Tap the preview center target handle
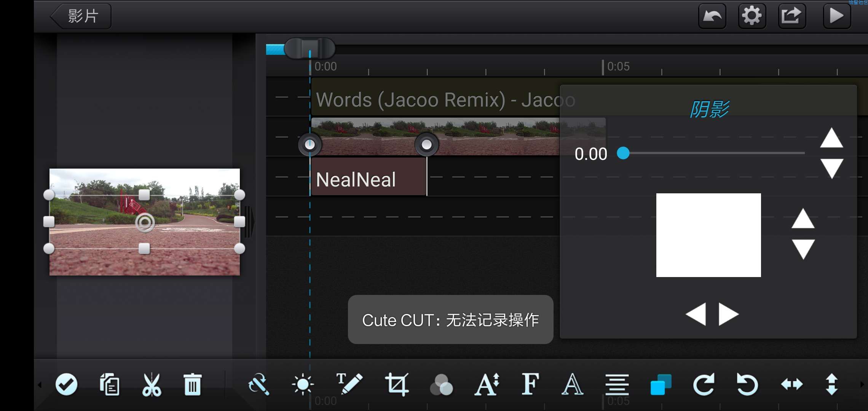This screenshot has height=411, width=868. click(145, 223)
